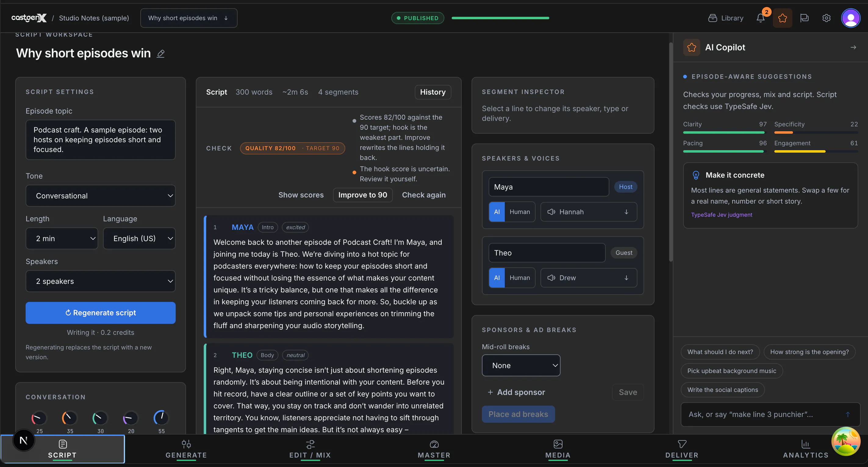The width and height of the screenshot is (868, 467).
Task: Open Hannah voice picker dropdown
Action: pyautogui.click(x=589, y=212)
